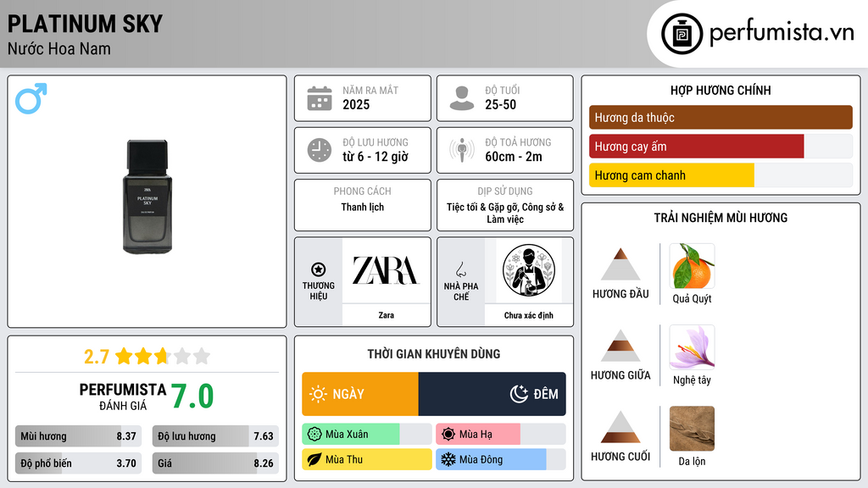Image resolution: width=868 pixels, height=488 pixels.
Task: Click the Mùa Thu season bar
Action: pyautogui.click(x=366, y=460)
